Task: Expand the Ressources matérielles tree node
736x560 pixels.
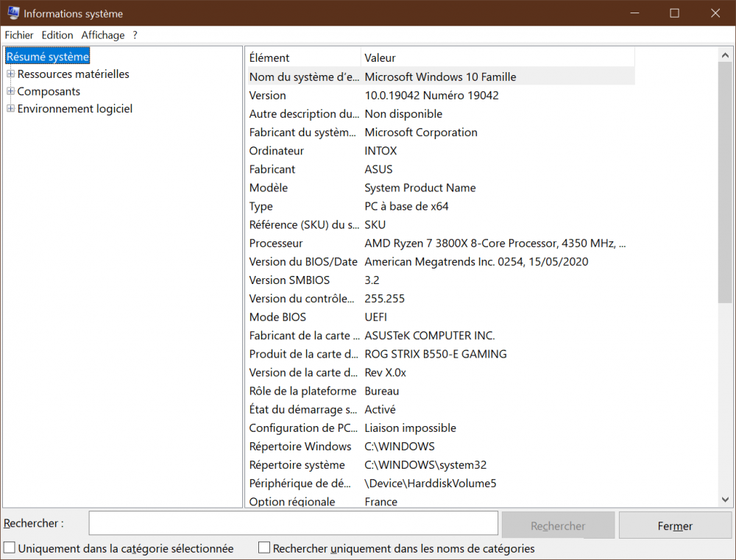Action: (x=10, y=74)
